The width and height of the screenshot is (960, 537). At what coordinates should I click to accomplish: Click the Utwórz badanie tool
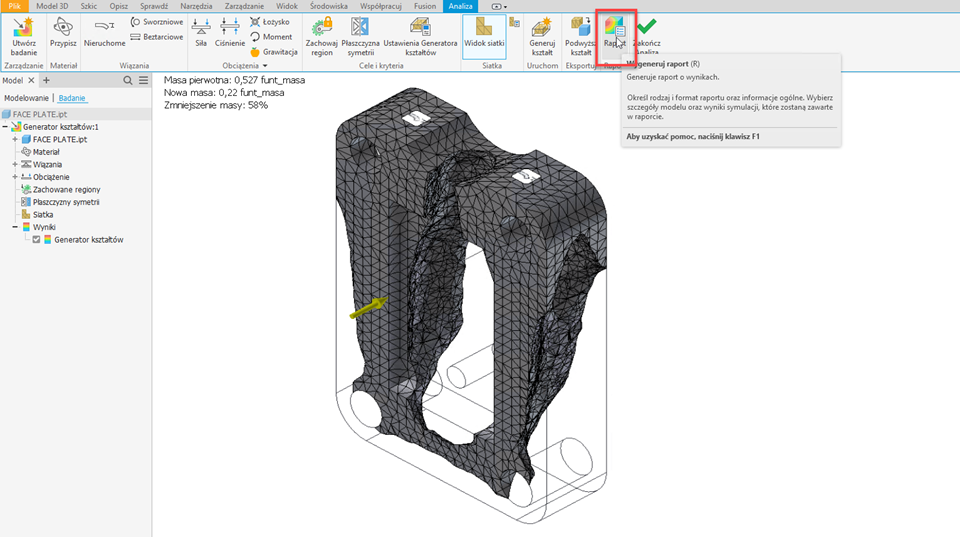tap(24, 37)
